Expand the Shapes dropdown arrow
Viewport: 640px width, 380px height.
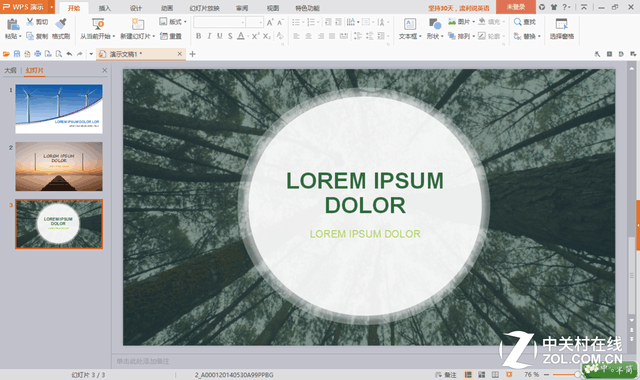click(x=442, y=36)
